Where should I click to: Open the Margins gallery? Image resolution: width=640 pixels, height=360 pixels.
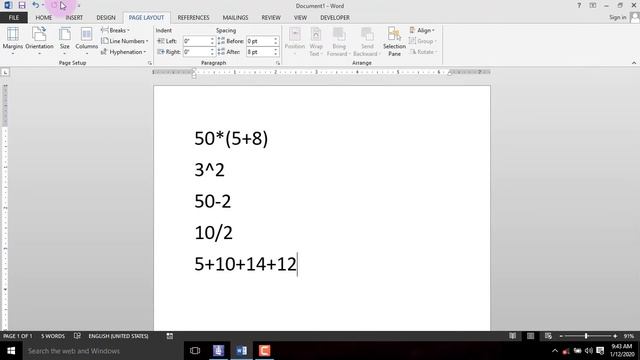[13, 41]
